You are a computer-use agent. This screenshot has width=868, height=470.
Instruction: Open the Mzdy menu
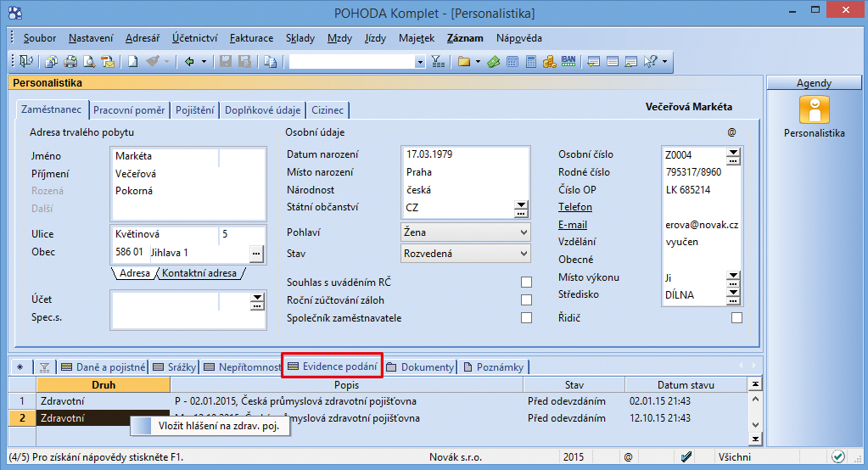click(x=339, y=38)
